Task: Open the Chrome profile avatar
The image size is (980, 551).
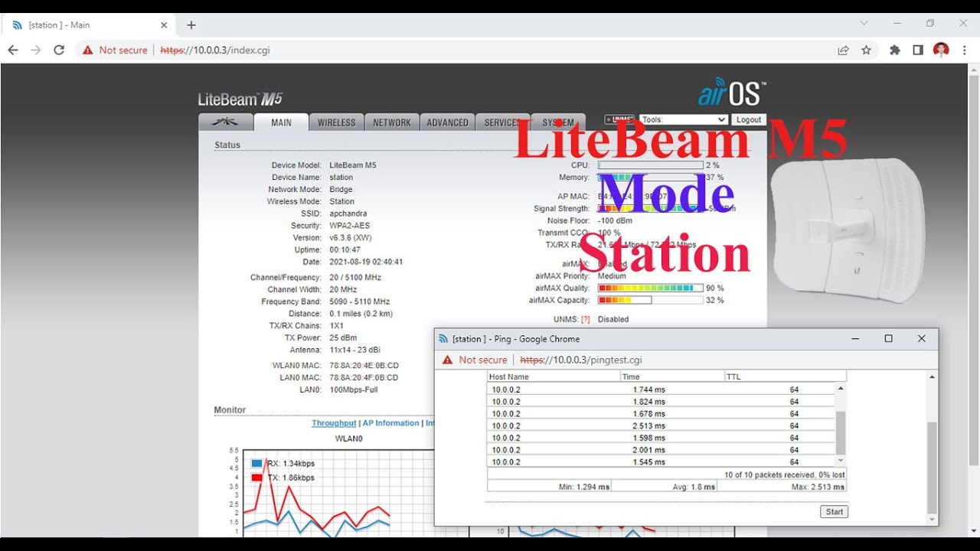Action: tap(941, 50)
